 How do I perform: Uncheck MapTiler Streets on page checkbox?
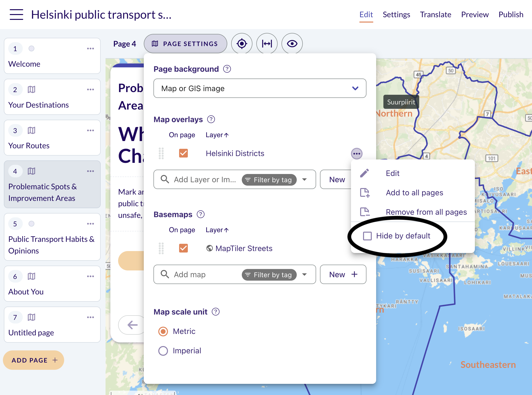pyautogui.click(x=183, y=248)
